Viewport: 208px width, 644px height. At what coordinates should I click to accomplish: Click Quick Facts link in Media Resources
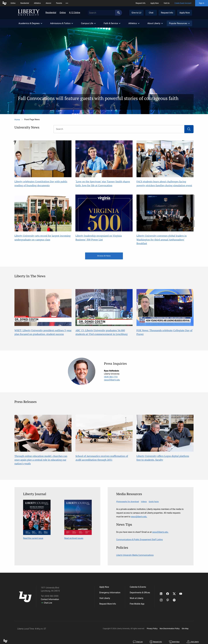[154, 501]
